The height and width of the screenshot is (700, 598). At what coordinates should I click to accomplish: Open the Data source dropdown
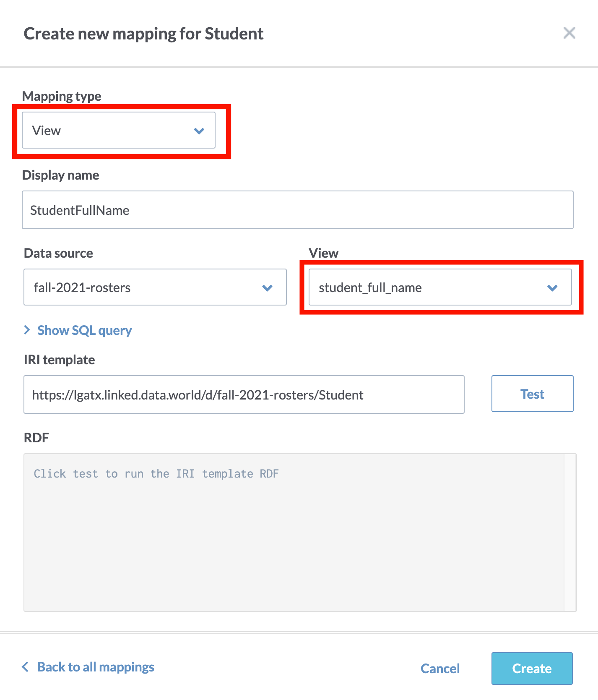coord(155,287)
